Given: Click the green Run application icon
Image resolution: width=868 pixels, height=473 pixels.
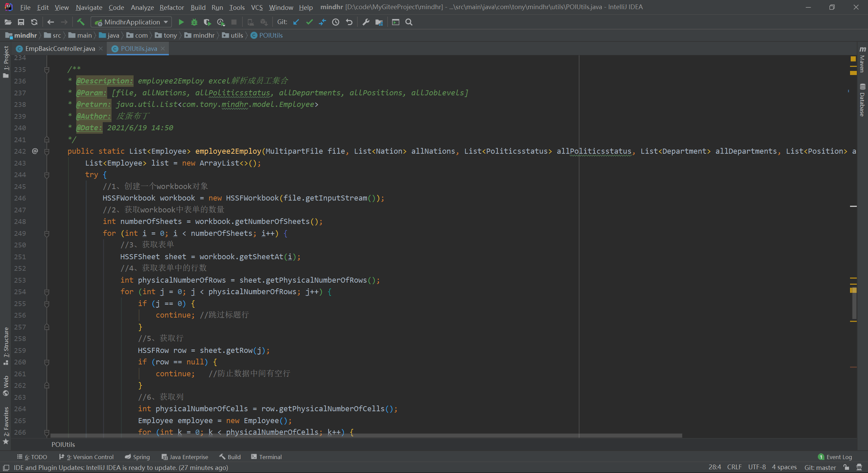Looking at the screenshot, I should pyautogui.click(x=181, y=22).
